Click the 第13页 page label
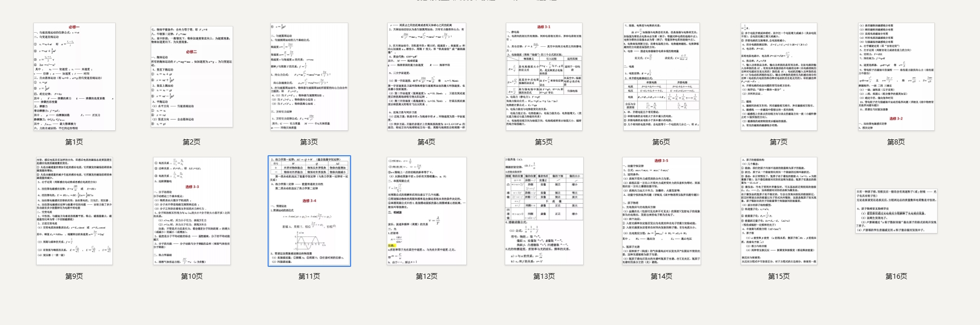980x325 pixels. [x=544, y=276]
